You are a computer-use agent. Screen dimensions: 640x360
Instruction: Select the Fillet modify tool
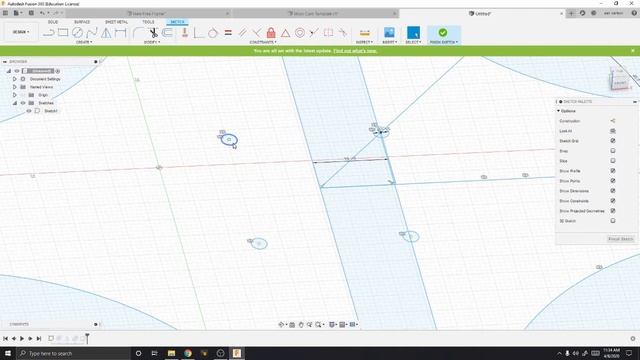[x=138, y=33]
